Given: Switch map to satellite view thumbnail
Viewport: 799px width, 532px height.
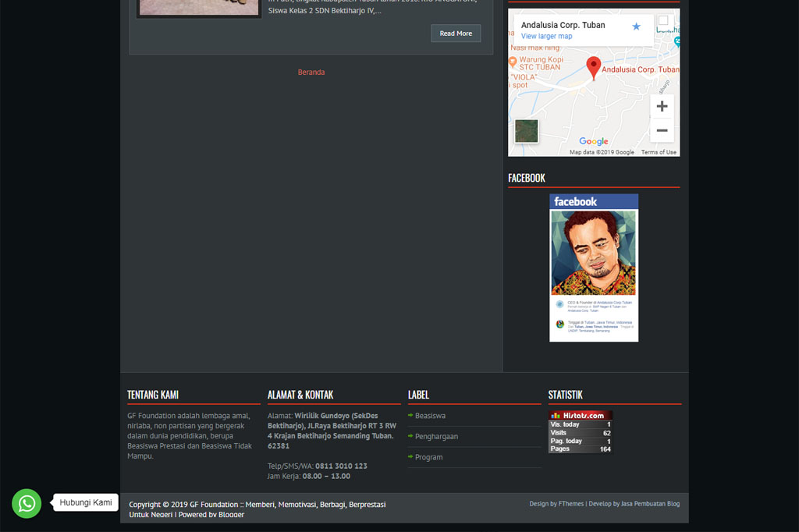Looking at the screenshot, I should coord(527,131).
